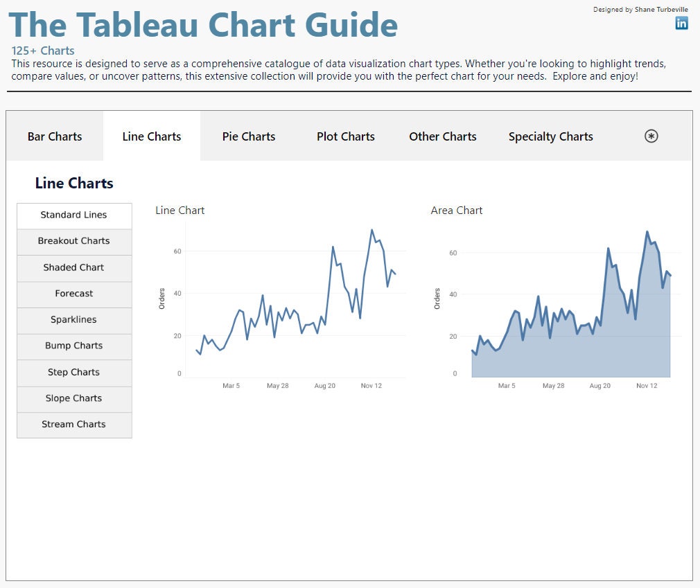
Task: Click the peak of the Line Chart
Action: point(373,230)
